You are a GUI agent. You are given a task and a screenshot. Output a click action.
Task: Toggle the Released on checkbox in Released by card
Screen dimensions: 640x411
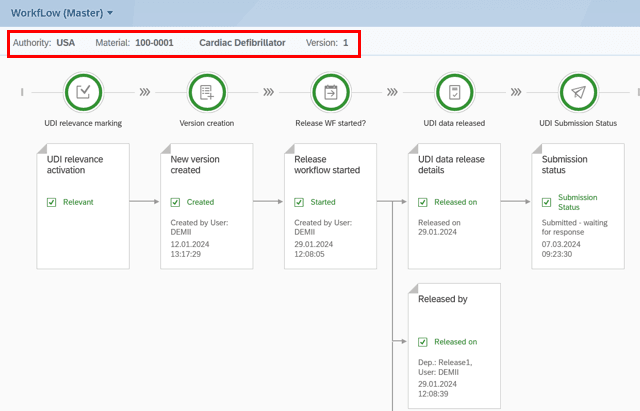point(422,342)
